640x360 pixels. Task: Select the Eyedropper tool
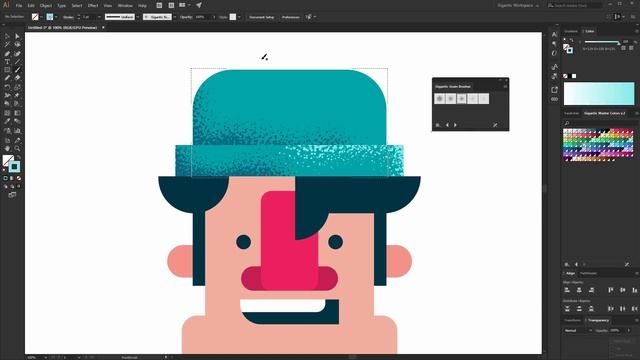(x=7, y=121)
